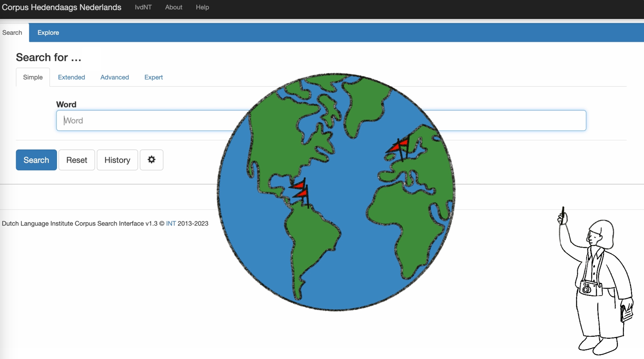Viewport: 644px width, 359px height.
Task: Select the top Search tab
Action: click(x=12, y=33)
